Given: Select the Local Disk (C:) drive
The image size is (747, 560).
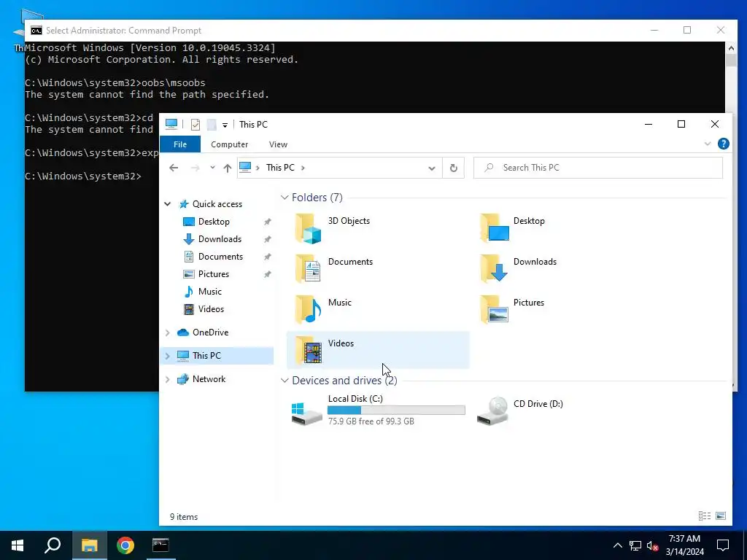Looking at the screenshot, I should tap(378, 410).
